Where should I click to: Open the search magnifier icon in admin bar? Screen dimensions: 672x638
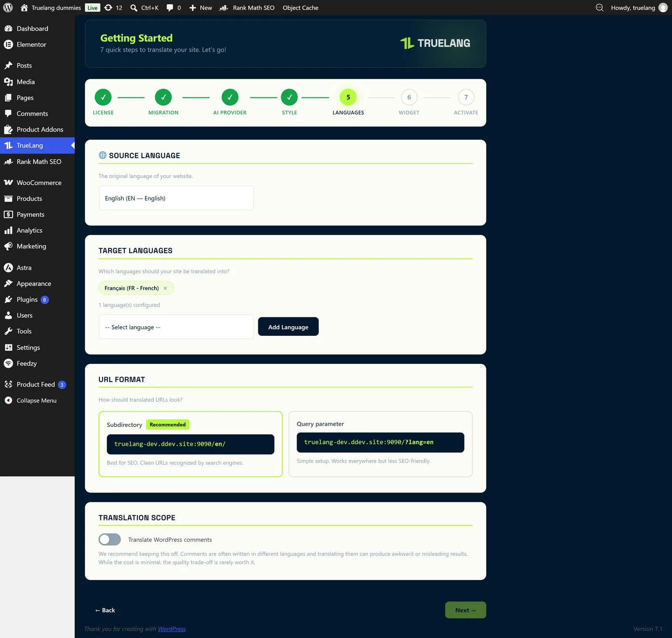click(x=134, y=8)
